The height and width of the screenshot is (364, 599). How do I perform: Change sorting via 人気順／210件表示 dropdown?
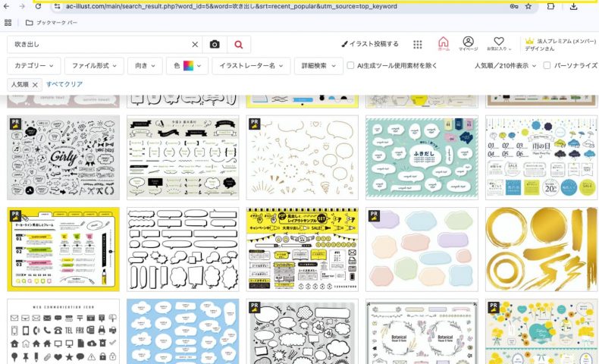505,66
